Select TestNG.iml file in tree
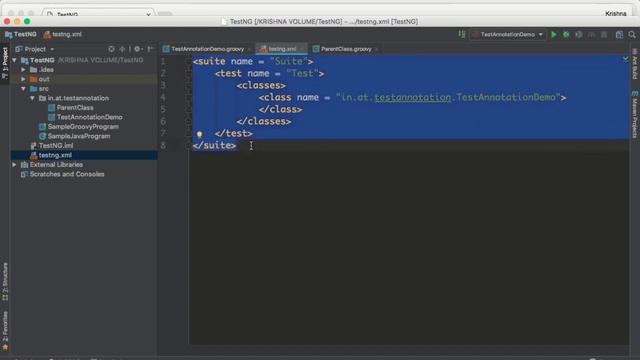Image resolution: width=640 pixels, height=360 pixels. point(56,146)
